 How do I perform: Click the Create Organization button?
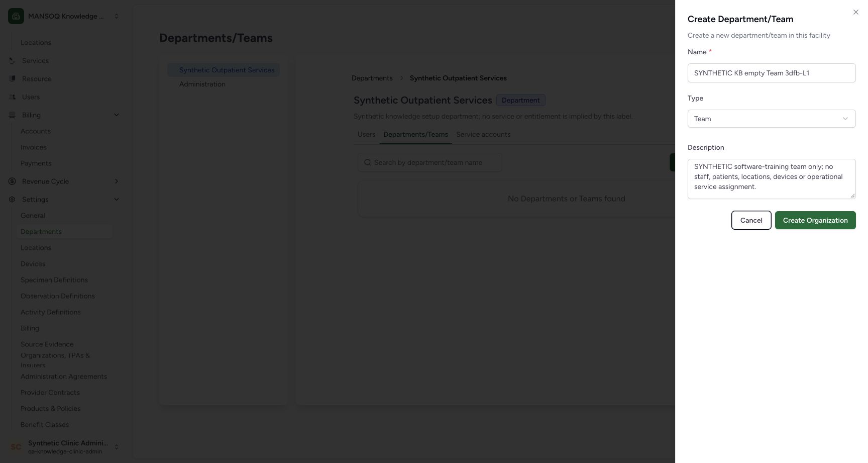point(815,220)
